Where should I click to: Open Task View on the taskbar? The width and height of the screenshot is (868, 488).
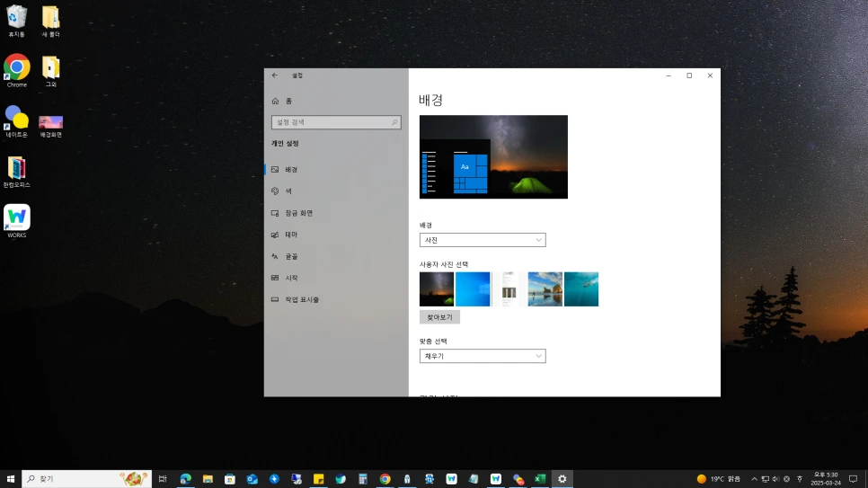tap(163, 479)
